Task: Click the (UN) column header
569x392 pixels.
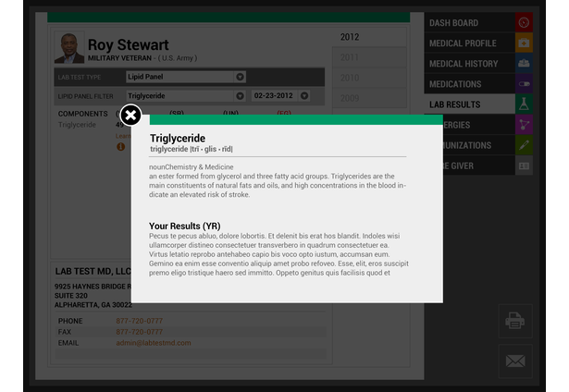Action: 230,113
